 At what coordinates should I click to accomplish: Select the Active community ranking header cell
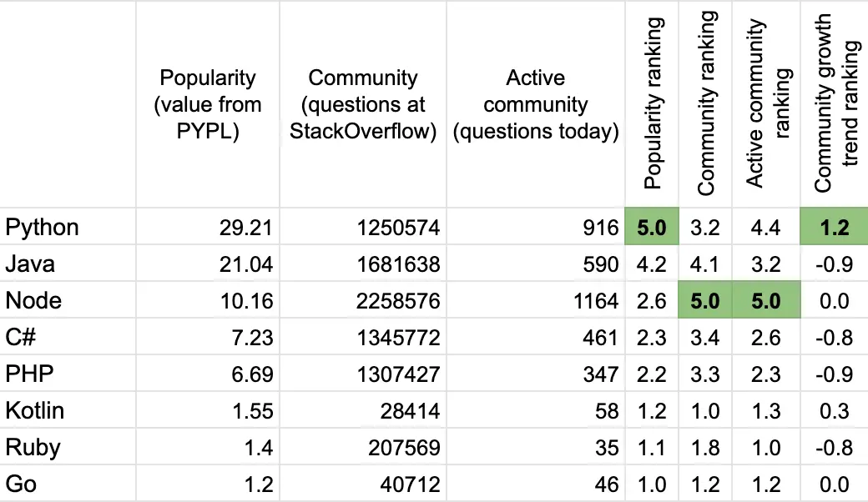point(766,104)
